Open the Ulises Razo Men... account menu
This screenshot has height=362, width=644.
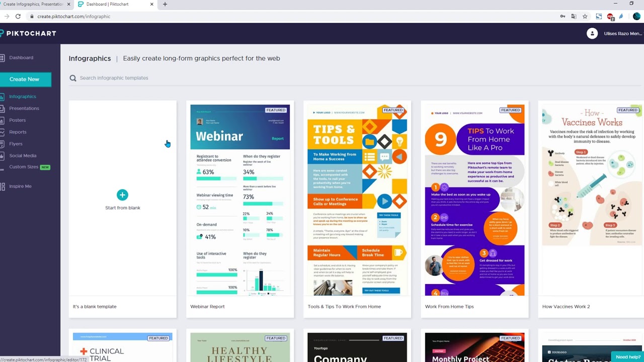click(x=623, y=34)
